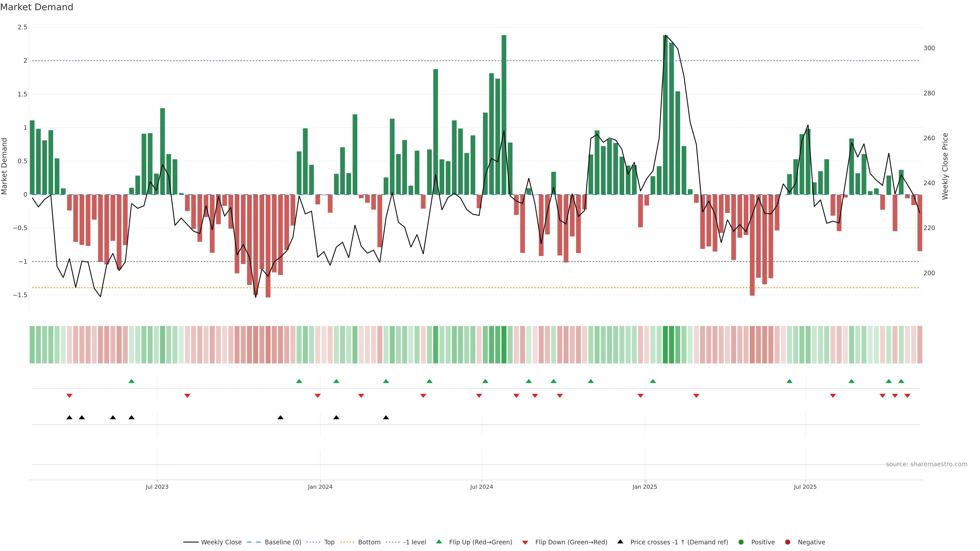Image resolution: width=980 pixels, height=551 pixels.
Task: Toggle the -1 level legend entry
Action: (x=414, y=542)
